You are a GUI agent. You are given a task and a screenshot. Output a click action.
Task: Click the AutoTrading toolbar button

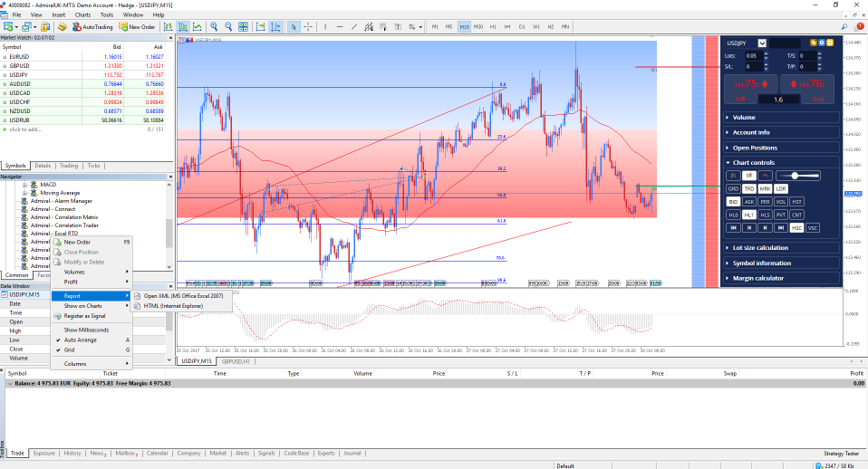click(92, 26)
